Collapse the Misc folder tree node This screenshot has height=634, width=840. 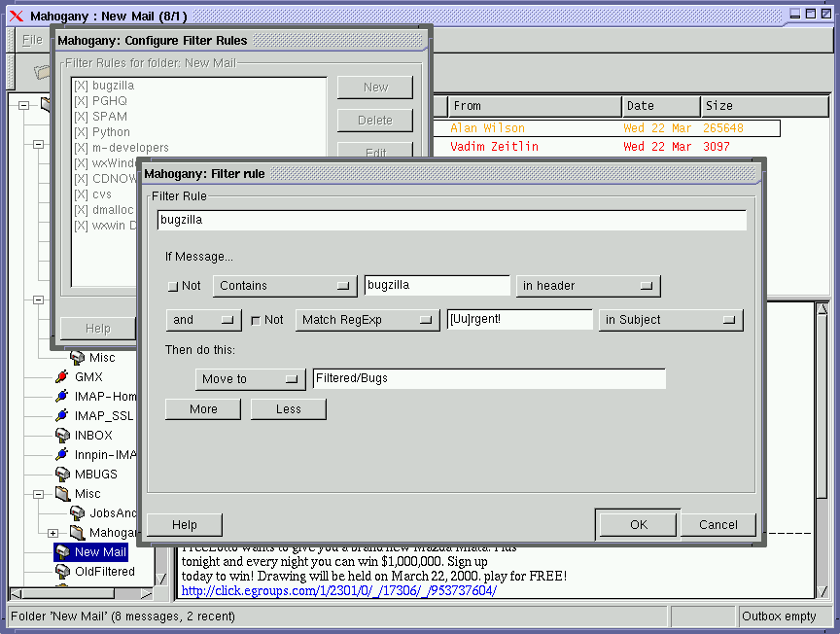[38, 494]
